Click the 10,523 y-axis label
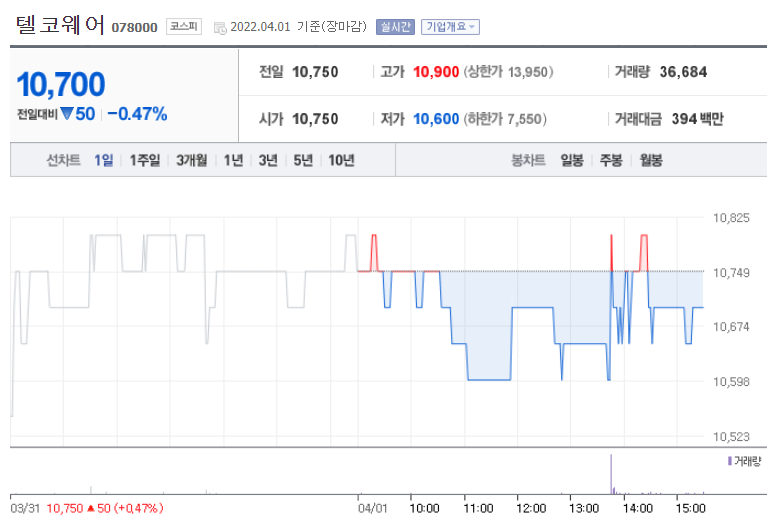The height and width of the screenshot is (525, 767). [x=731, y=436]
